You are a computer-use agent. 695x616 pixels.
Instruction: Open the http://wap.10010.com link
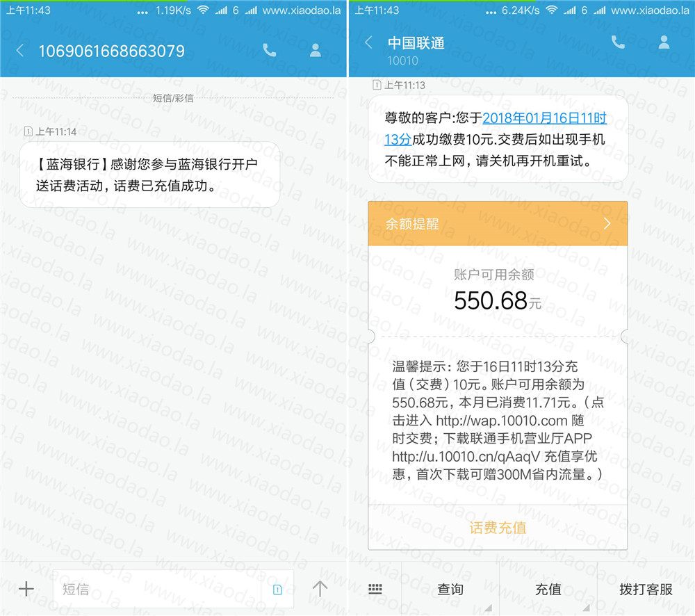(502, 421)
